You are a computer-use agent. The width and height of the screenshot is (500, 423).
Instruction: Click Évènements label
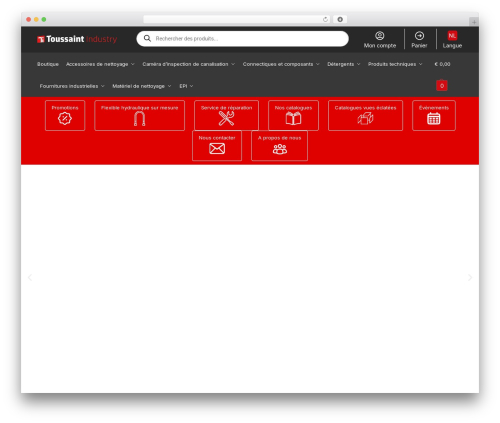pos(434,108)
